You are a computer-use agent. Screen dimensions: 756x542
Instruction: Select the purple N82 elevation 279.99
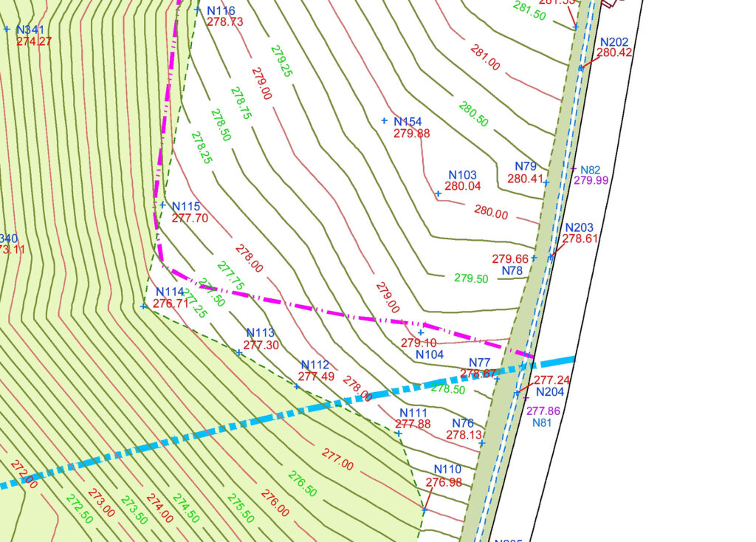click(x=591, y=180)
